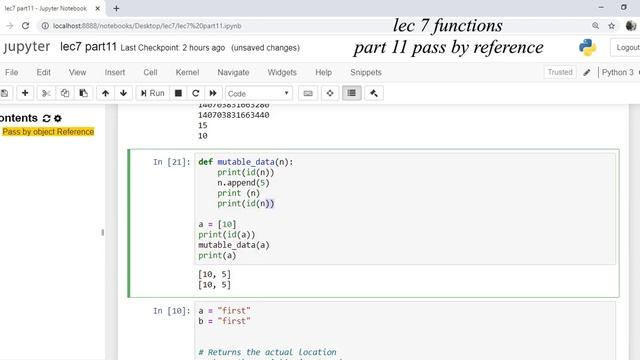The width and height of the screenshot is (640, 360).
Task: Open the Edit menu
Action: [x=44, y=72]
